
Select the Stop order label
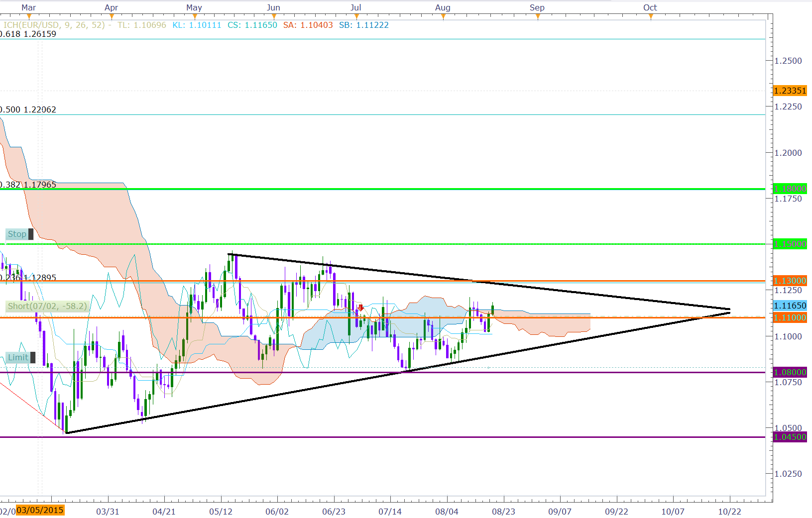(17, 234)
